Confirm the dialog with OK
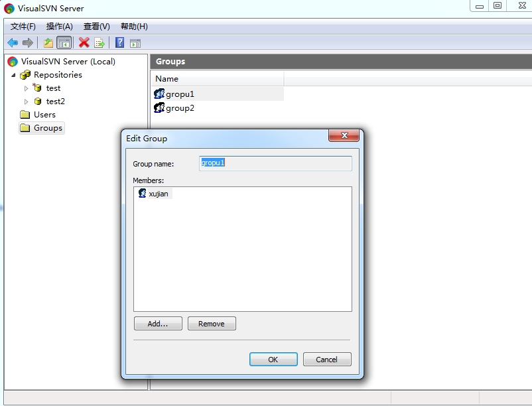This screenshot has width=532, height=406. tap(273, 359)
